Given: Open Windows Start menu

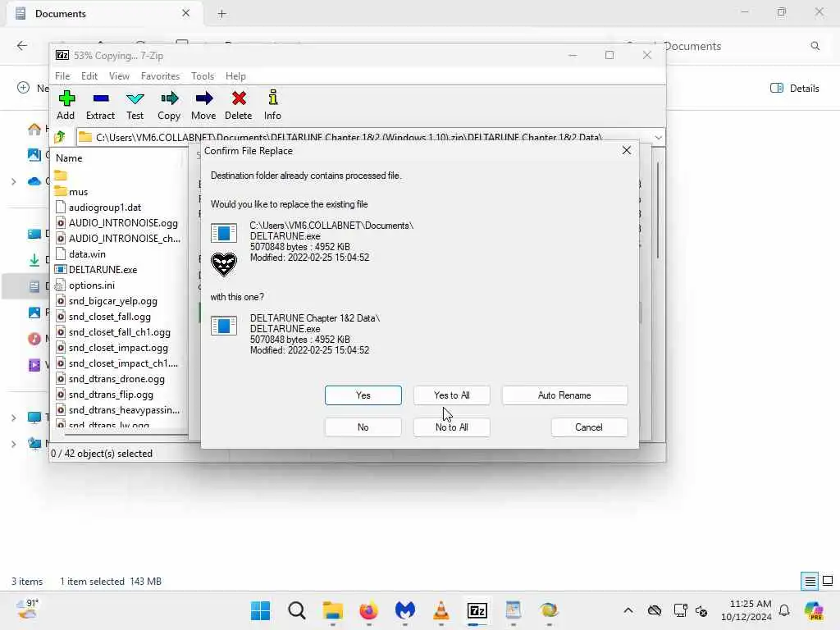Looking at the screenshot, I should pyautogui.click(x=261, y=610).
